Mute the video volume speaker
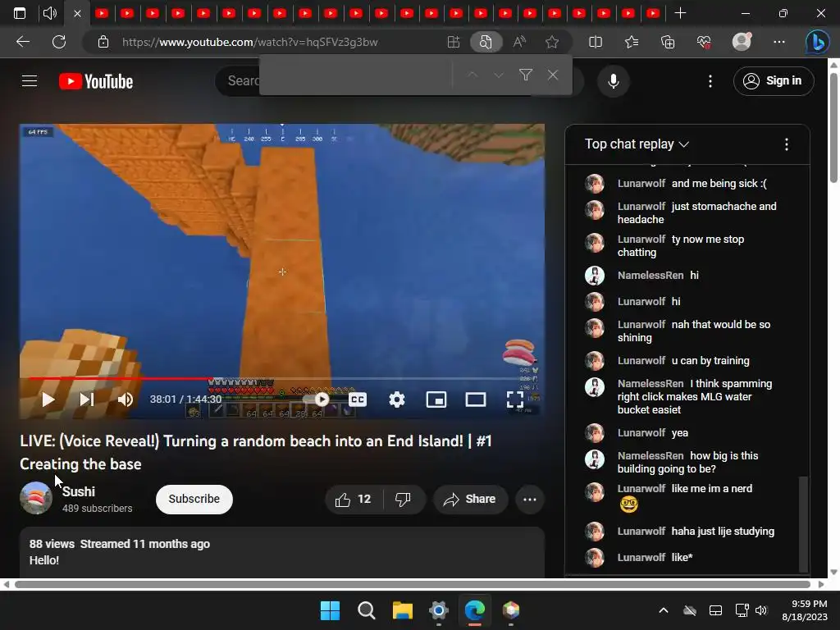This screenshot has height=630, width=840. coord(126,399)
